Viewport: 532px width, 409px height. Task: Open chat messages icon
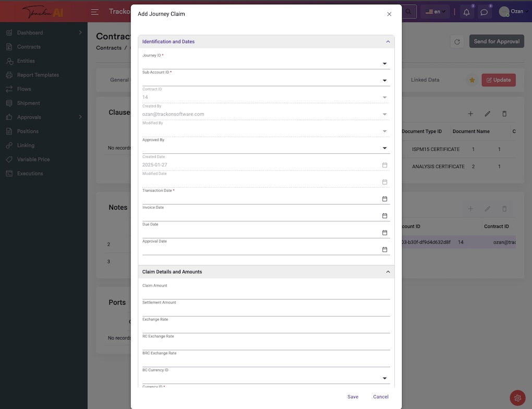pos(484,12)
